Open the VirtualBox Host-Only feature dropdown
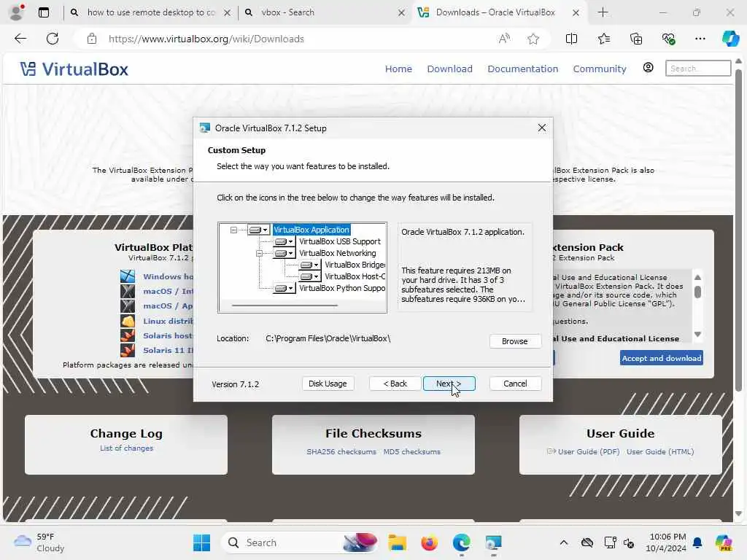Image resolution: width=747 pixels, height=560 pixels. tap(310, 276)
